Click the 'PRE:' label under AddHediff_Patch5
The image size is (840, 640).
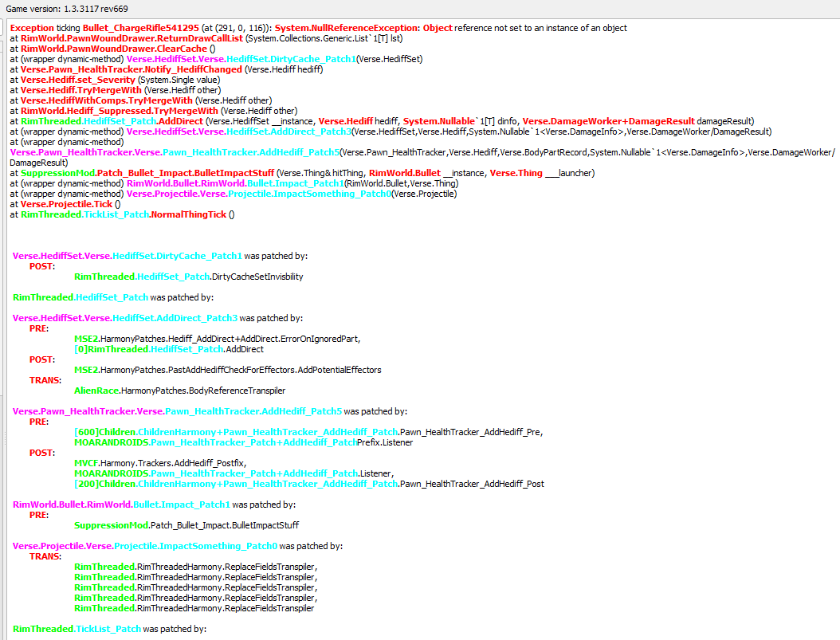point(39,422)
